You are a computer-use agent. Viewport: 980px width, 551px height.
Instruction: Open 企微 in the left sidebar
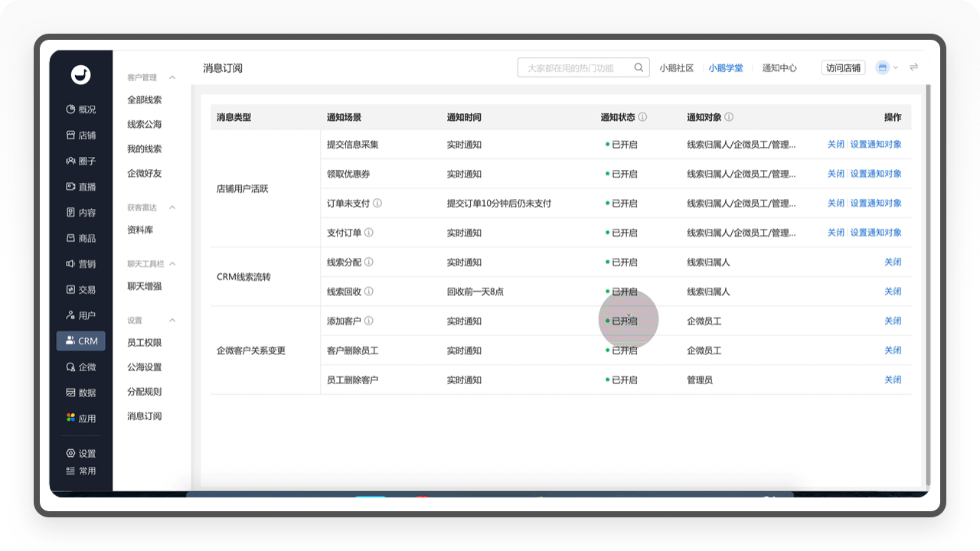tap(81, 367)
